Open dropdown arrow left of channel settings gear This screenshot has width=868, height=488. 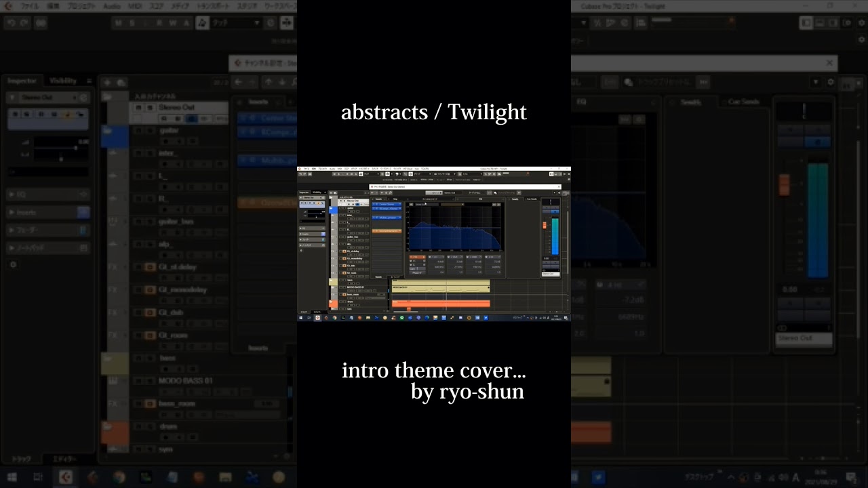(x=816, y=82)
